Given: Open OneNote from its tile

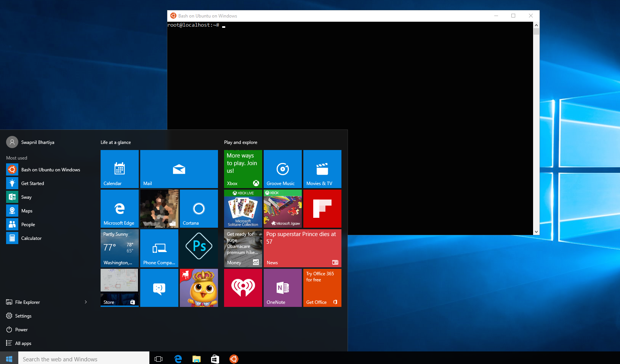Looking at the screenshot, I should point(282,287).
